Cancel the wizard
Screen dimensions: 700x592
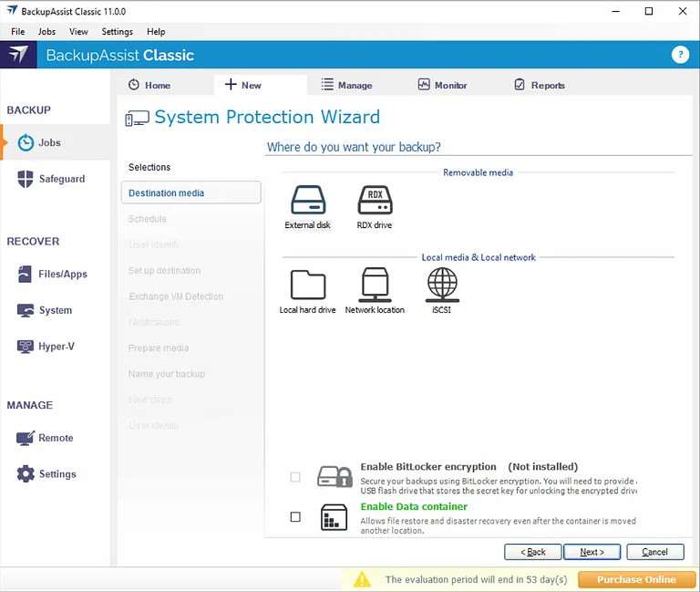click(655, 552)
